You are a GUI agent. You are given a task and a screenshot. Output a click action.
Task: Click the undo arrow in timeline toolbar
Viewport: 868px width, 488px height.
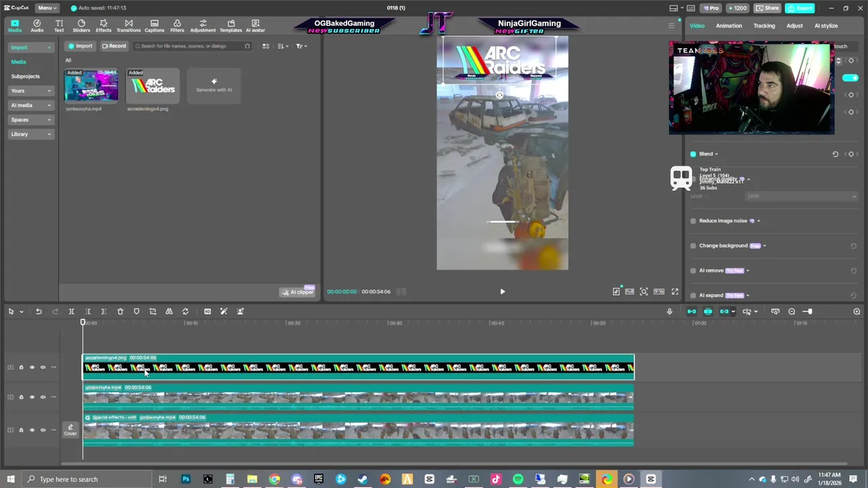tap(39, 311)
